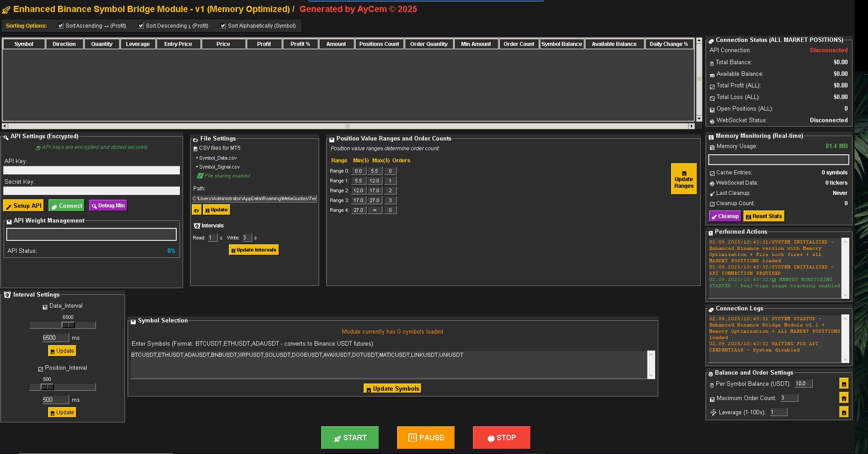Screen dimensions: 868x454
Task: Click the Data_Interval ms value field
Action: tap(55, 338)
